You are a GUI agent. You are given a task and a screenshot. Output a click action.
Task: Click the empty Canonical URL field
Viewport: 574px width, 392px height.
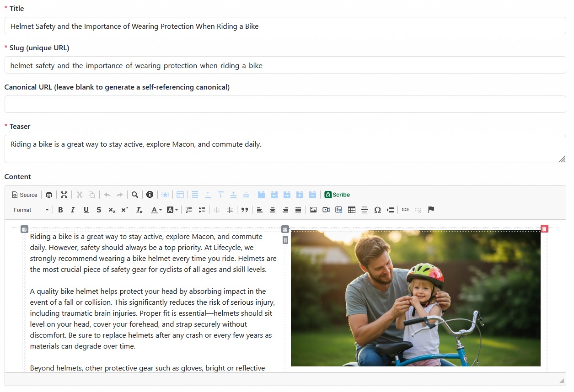pyautogui.click(x=285, y=104)
